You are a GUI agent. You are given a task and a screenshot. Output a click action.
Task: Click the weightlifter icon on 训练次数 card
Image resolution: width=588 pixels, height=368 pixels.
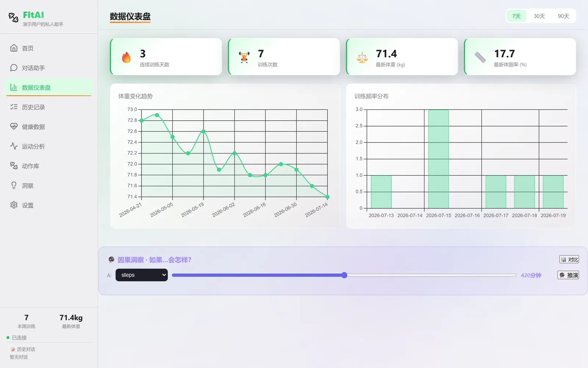(244, 57)
